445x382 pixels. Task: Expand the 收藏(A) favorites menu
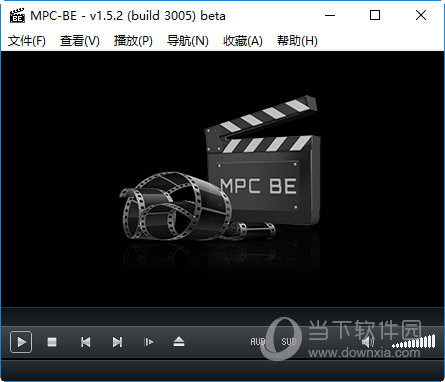point(243,41)
